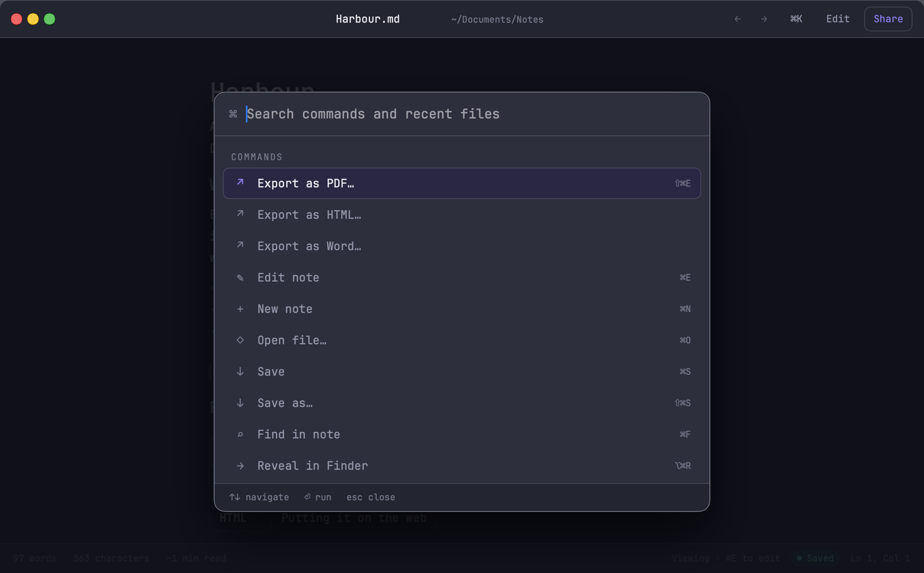This screenshot has height=573, width=924.
Task: Close the window with the red button
Action: click(x=16, y=19)
